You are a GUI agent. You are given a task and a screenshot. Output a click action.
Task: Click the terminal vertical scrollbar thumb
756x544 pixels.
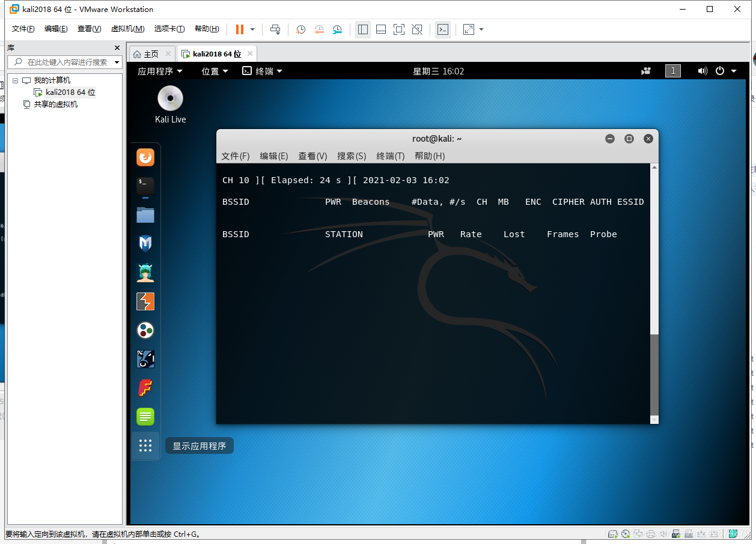point(654,375)
